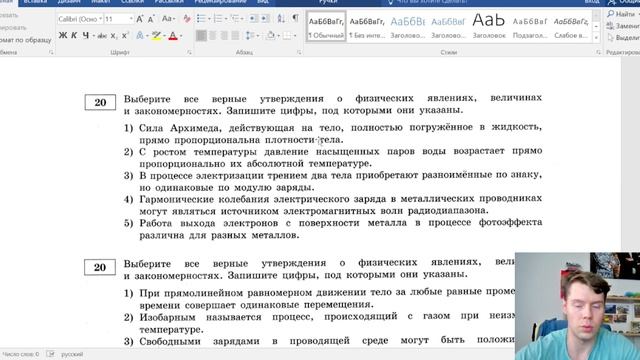Viewport: 640px width, 360px height.
Task: Toggle bold formatting (Ж)
Action: [63, 36]
